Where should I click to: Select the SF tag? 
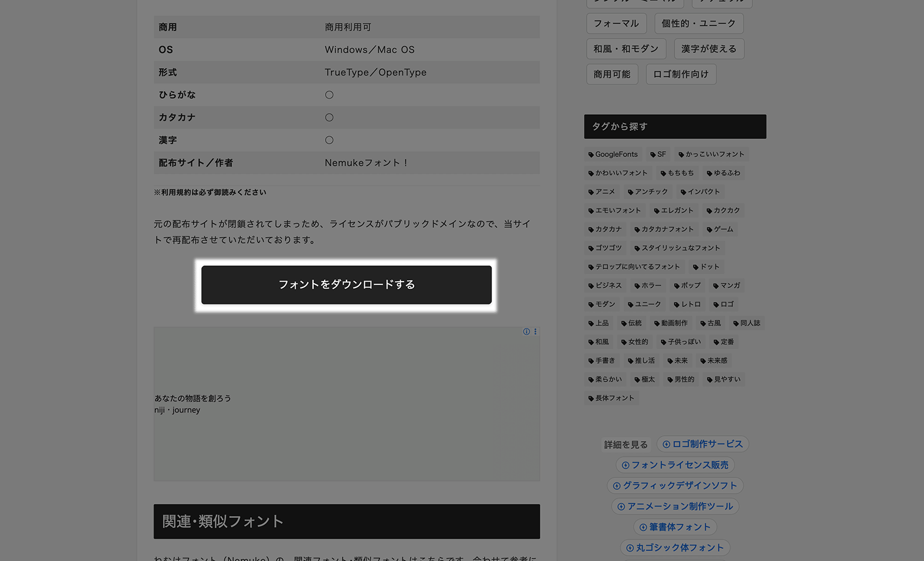click(658, 155)
